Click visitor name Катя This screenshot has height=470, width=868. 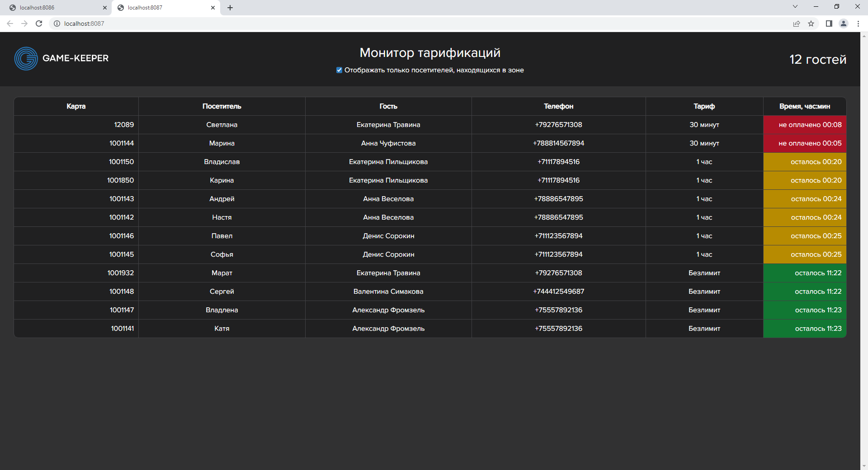click(x=222, y=329)
